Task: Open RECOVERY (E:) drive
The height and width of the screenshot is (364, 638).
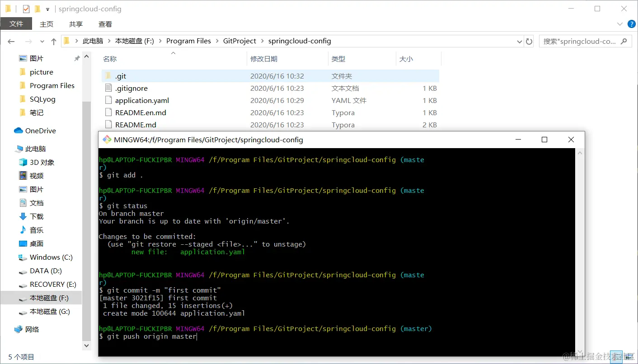Action: pos(53,284)
